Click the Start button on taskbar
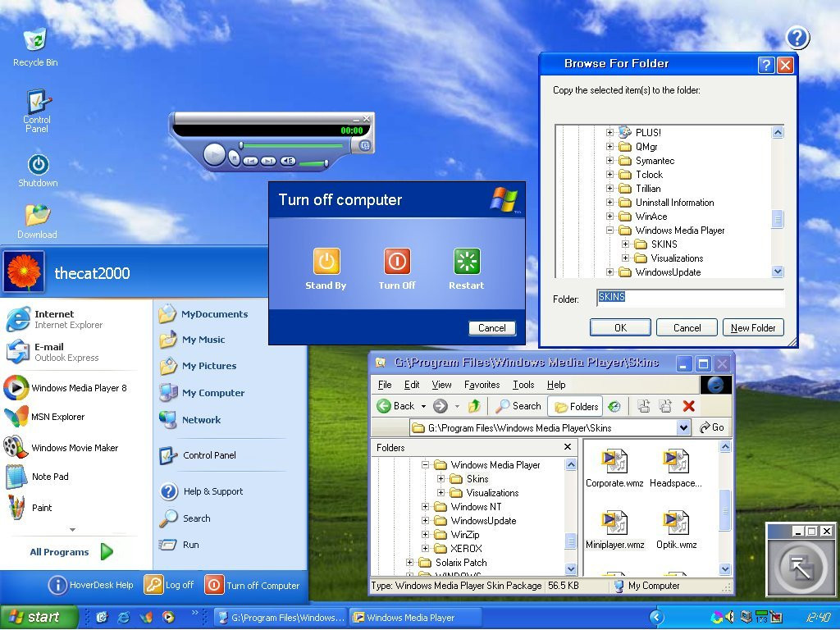This screenshot has height=630, width=840. click(x=38, y=617)
